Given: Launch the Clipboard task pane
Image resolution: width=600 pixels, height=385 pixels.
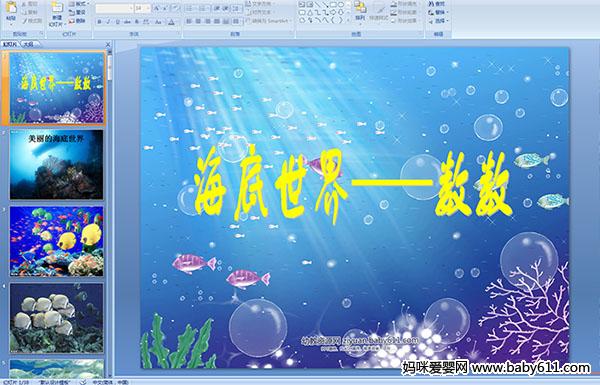Looking at the screenshot, I should pos(41,34).
